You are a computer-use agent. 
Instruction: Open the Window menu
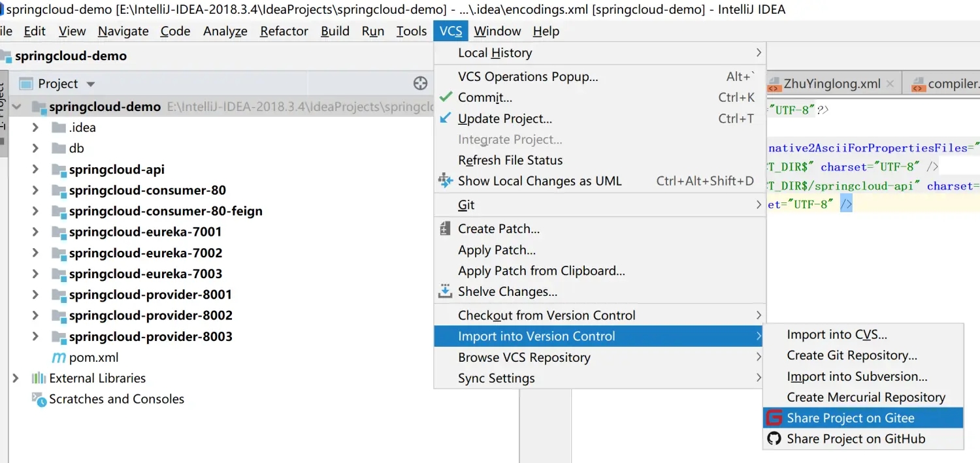498,31
